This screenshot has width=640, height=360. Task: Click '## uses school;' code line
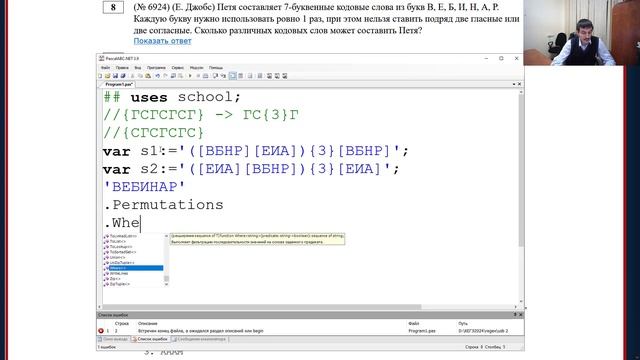click(x=172, y=98)
